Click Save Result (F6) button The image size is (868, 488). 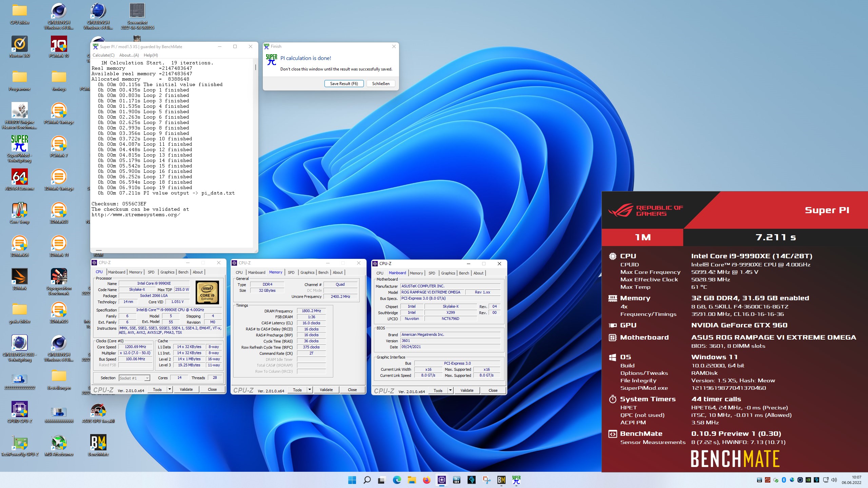pyautogui.click(x=344, y=83)
